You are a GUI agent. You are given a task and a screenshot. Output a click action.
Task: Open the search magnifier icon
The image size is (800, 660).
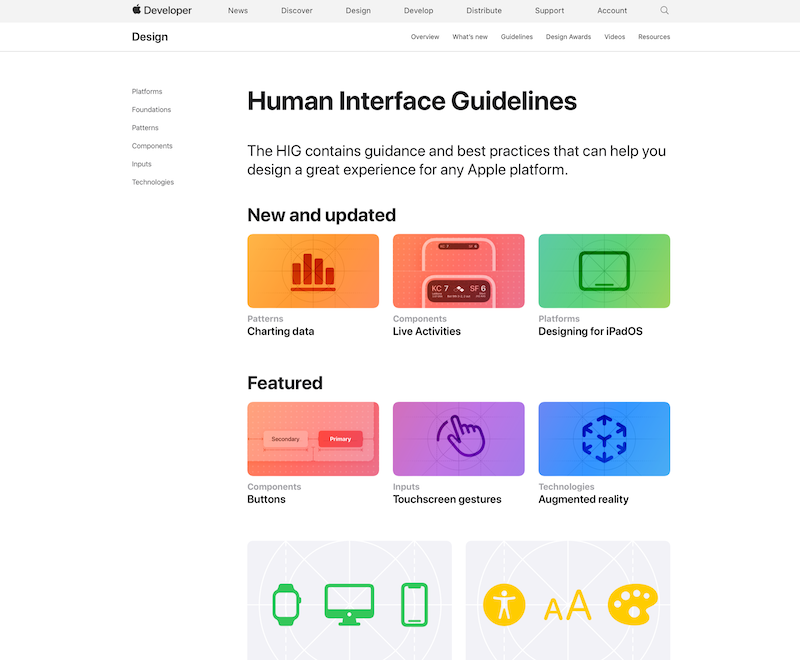pyautogui.click(x=665, y=11)
